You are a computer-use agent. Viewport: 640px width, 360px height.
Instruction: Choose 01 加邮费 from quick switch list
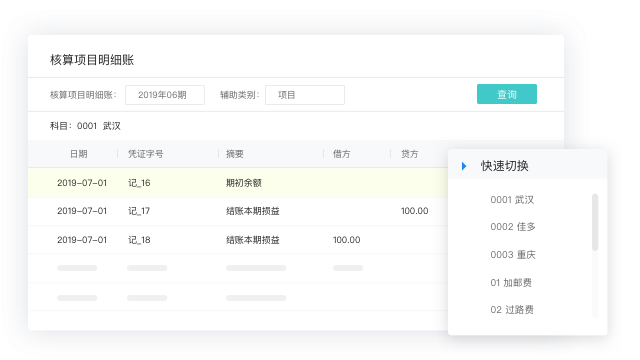click(x=511, y=282)
